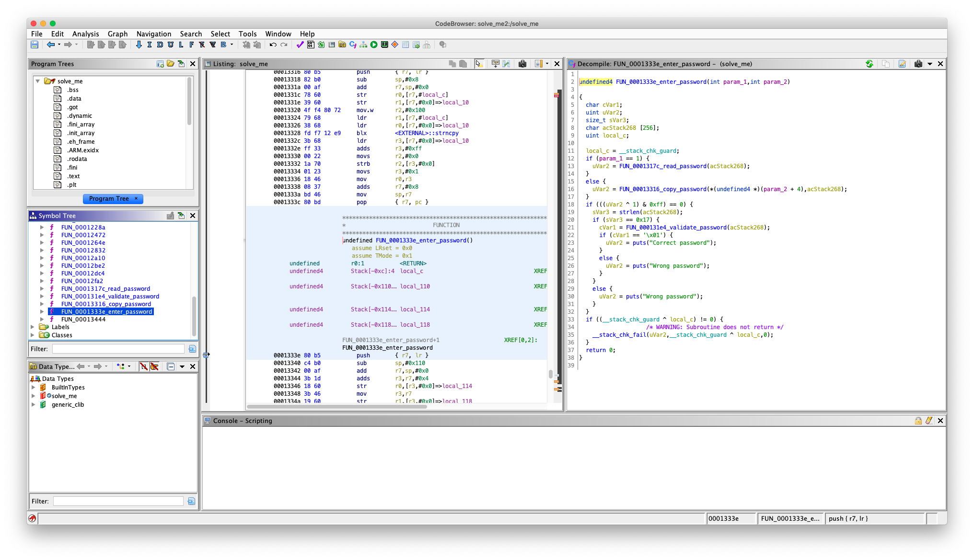Toggle the lock in the Console panel

point(918,421)
